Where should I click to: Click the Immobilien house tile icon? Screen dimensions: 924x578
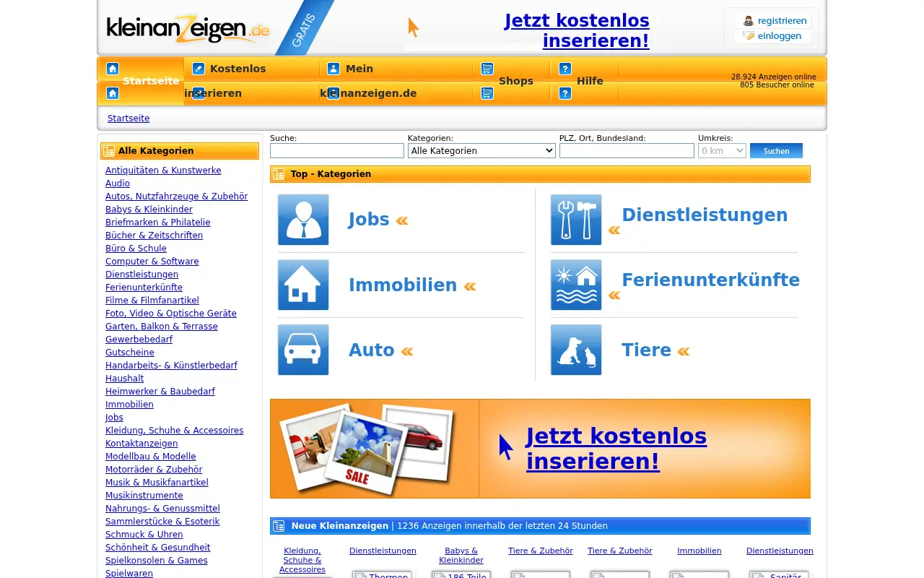pos(303,285)
